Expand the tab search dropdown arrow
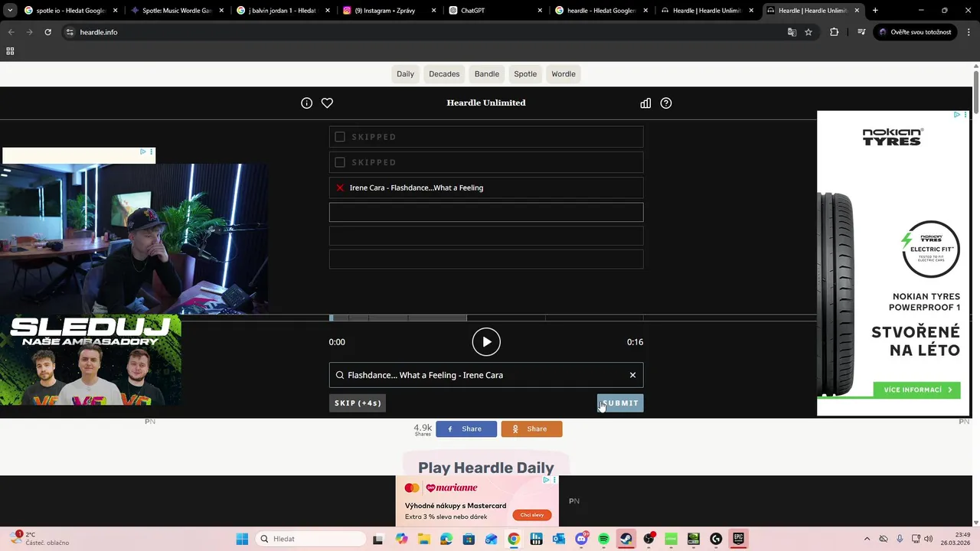Viewport: 980px width, 551px height. [10, 11]
